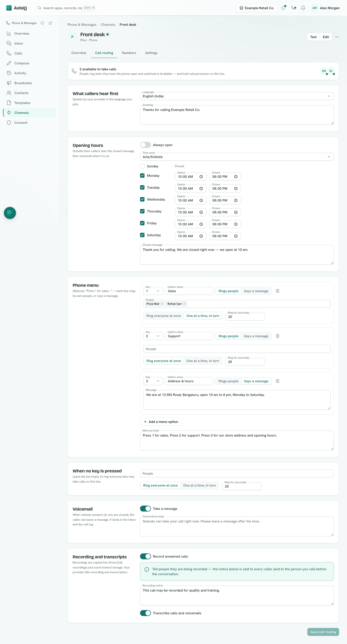This screenshot has height=644, width=347.
Task: Delete the Address & hours menu option
Action: coord(277,381)
